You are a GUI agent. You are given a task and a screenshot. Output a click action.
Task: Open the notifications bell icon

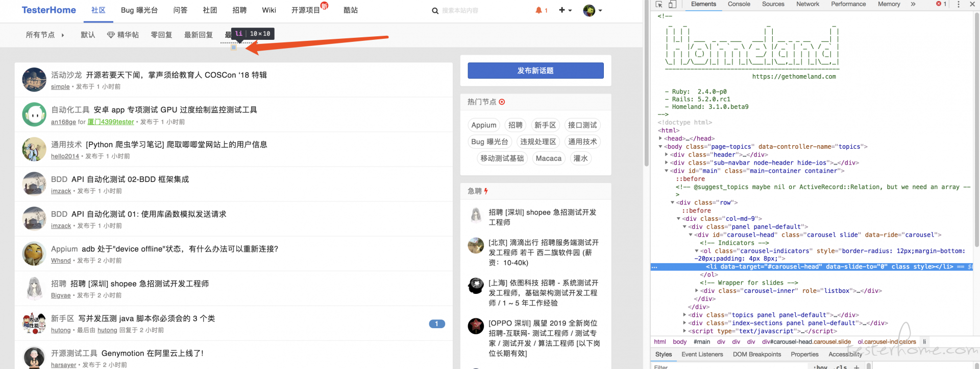(538, 10)
